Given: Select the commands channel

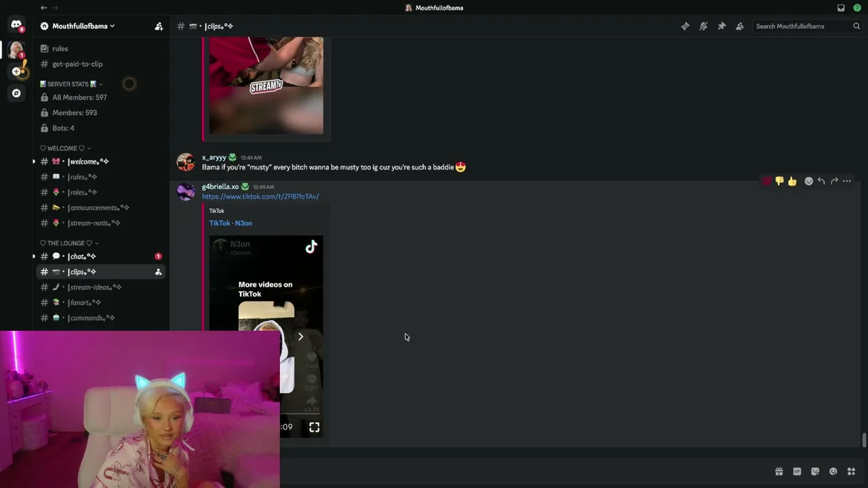Looking at the screenshot, I should point(102,318).
